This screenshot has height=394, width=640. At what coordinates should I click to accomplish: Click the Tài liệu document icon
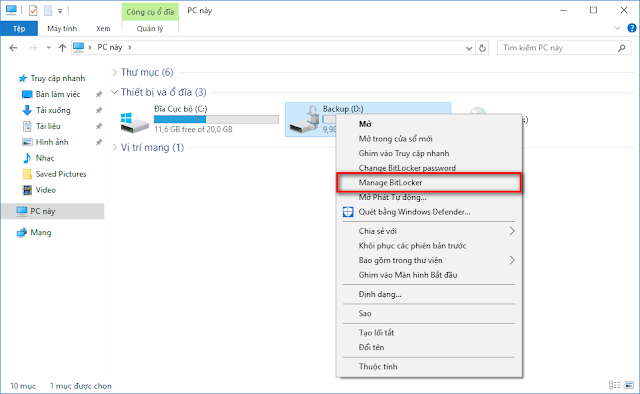tap(27, 126)
